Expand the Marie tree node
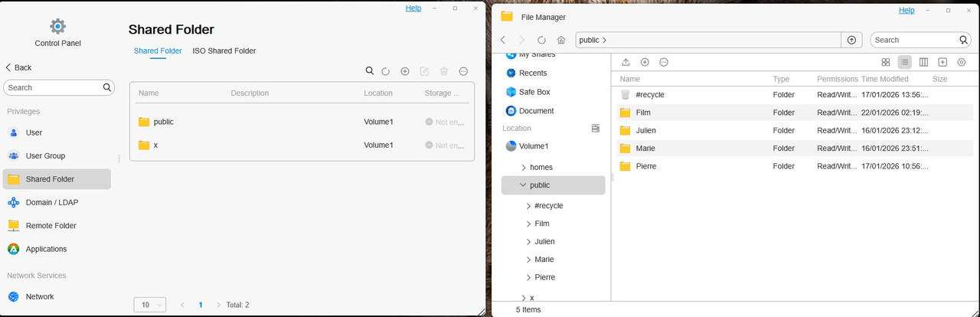This screenshot has height=317, width=980. tap(528, 260)
